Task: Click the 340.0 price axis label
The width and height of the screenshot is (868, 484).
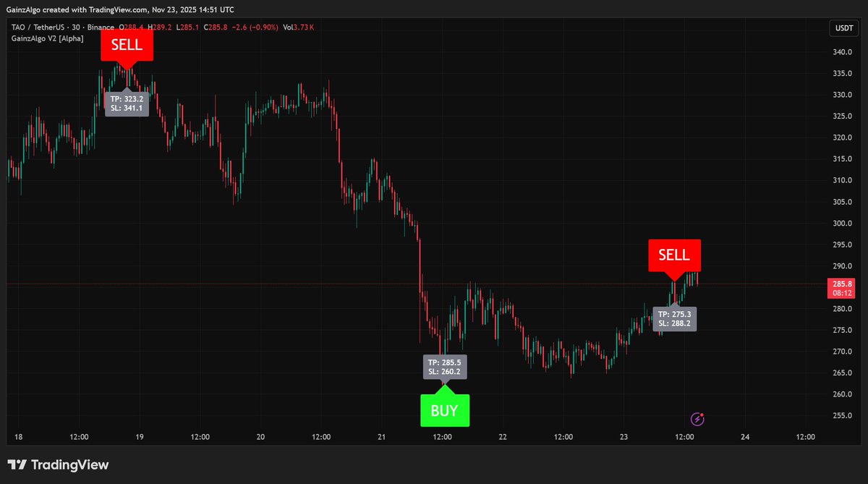Action: point(843,52)
